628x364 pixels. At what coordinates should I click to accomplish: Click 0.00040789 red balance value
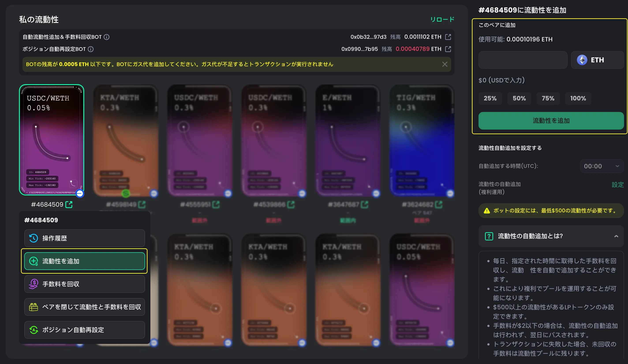pos(412,49)
